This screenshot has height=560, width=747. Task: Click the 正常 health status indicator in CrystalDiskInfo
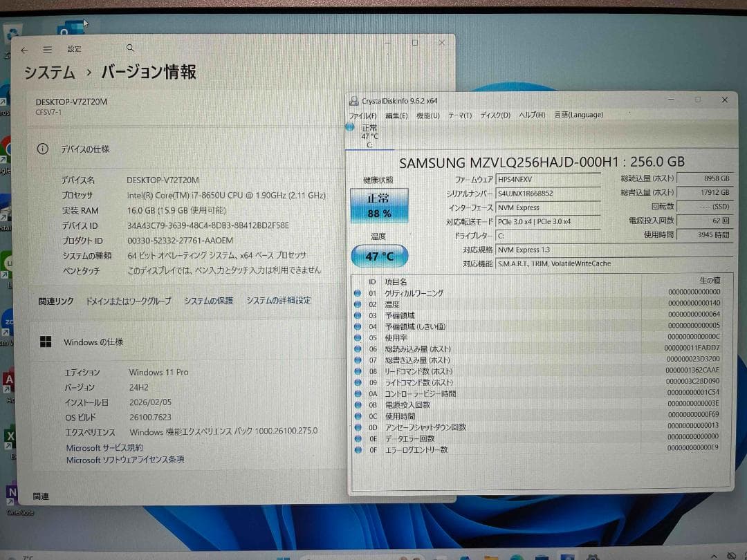coord(380,205)
